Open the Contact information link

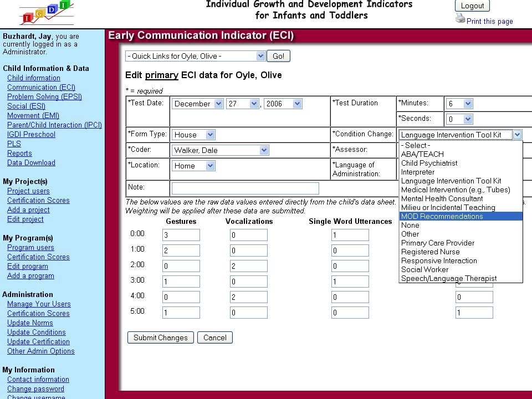38,379
